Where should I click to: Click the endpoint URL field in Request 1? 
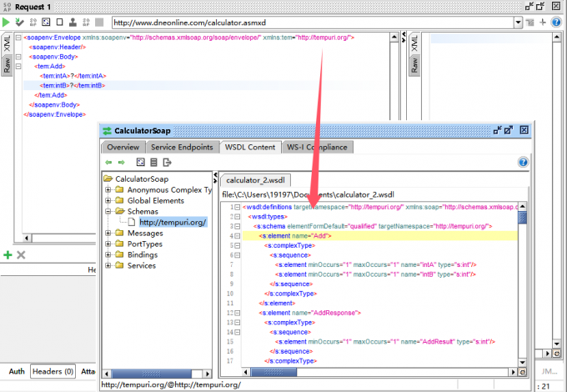click(313, 23)
